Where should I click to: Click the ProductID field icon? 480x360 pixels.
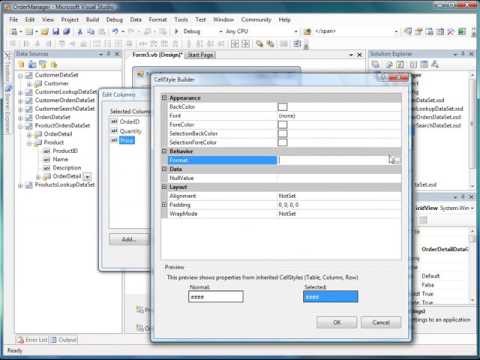coord(47,151)
